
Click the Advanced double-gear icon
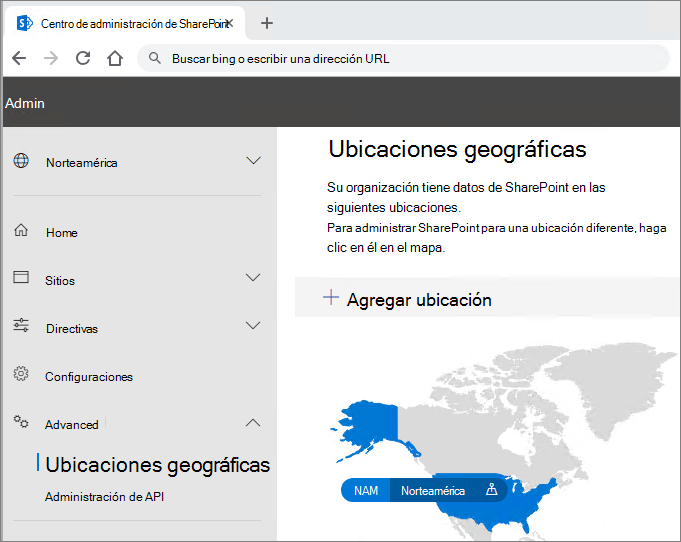coord(21,421)
